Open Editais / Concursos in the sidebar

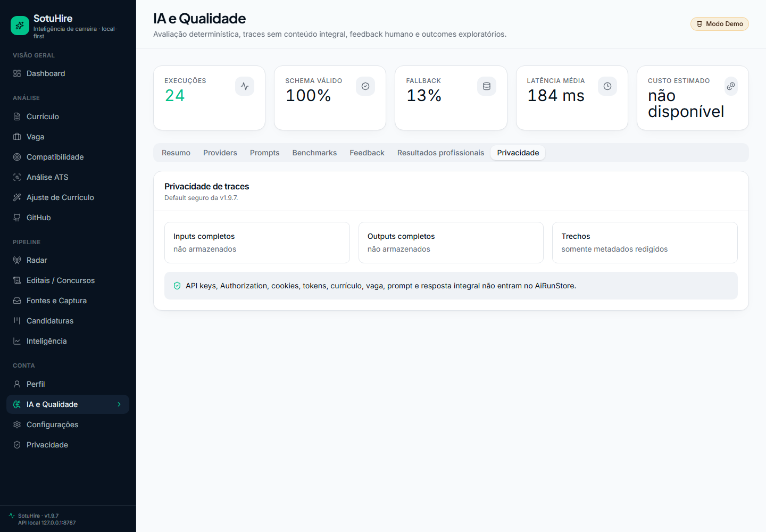[68, 280]
